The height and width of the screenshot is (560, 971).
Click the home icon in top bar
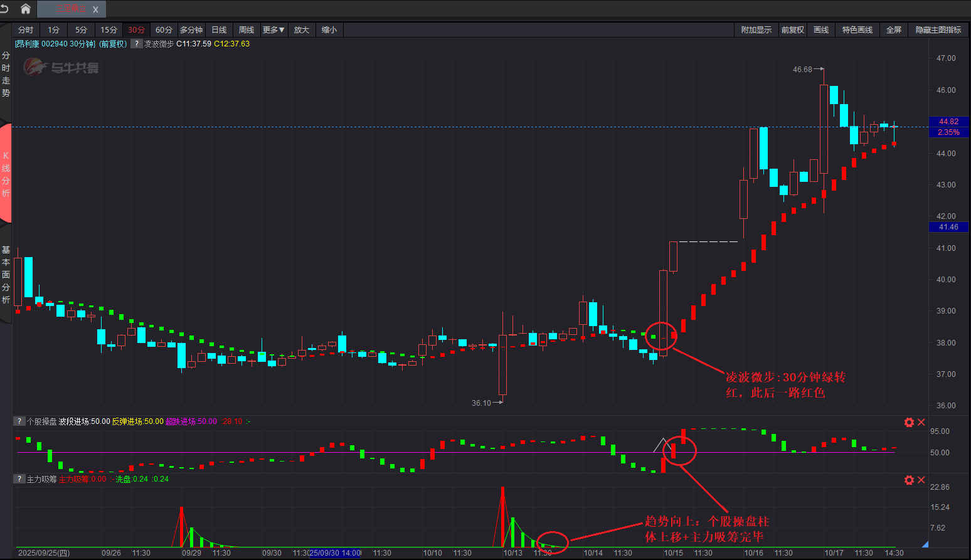point(26,9)
